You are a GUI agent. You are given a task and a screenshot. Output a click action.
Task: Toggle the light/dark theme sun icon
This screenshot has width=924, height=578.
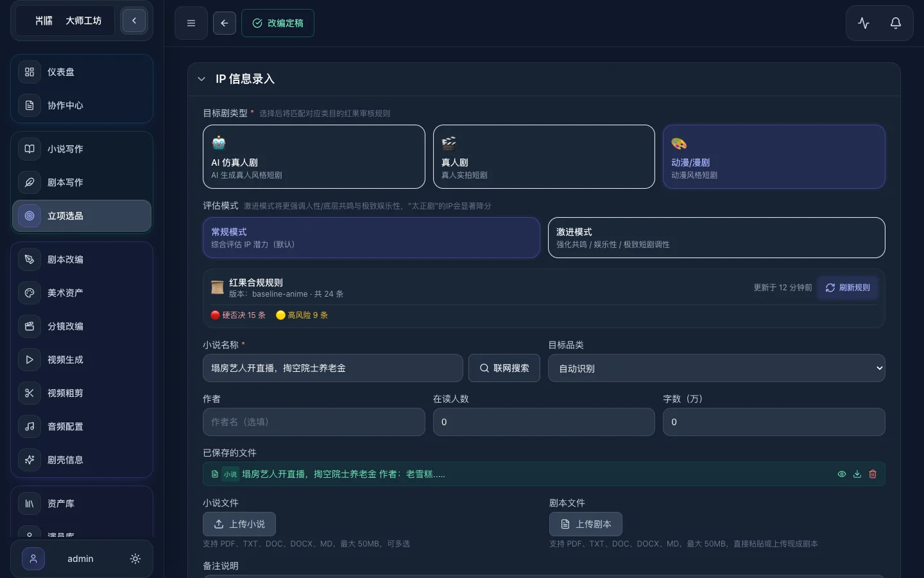135,559
